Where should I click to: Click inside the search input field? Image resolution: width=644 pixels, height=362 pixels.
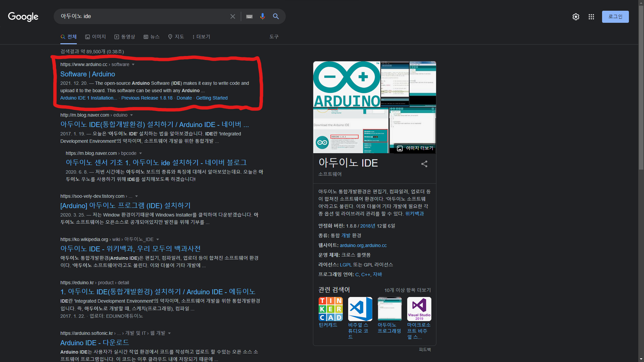141,16
